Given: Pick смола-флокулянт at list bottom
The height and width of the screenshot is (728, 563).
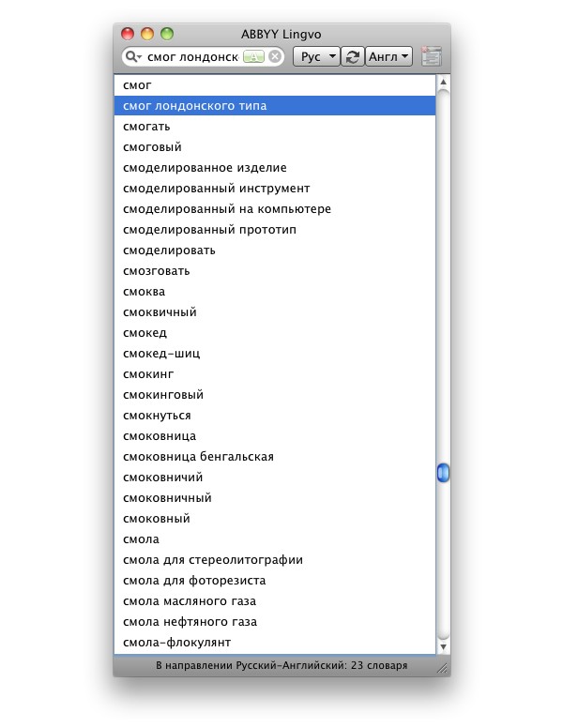Looking at the screenshot, I should pos(176,643).
